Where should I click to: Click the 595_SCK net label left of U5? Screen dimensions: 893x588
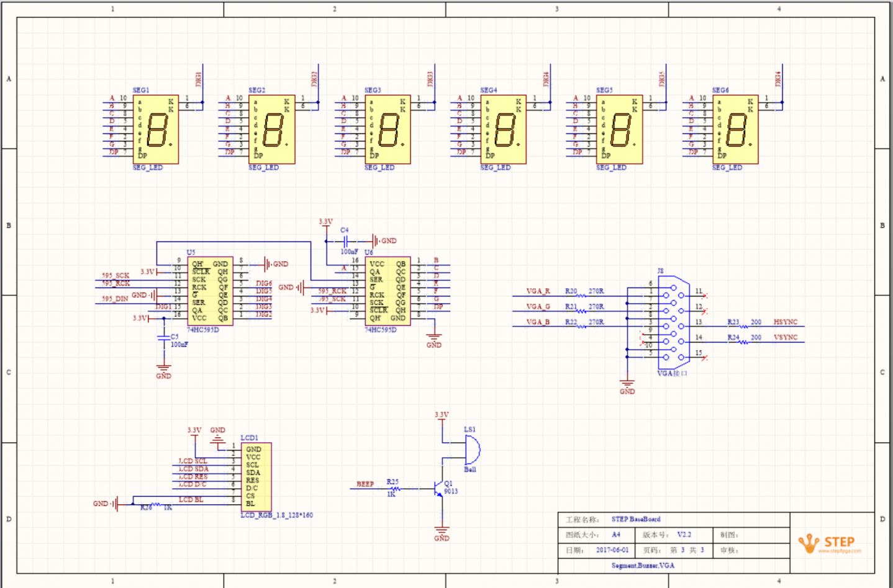tap(116, 275)
